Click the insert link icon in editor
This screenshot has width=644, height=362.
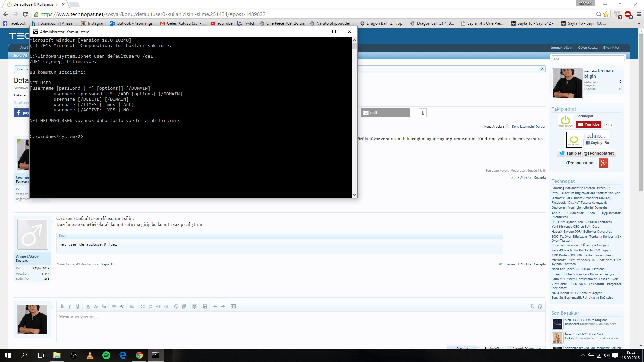[114, 306]
